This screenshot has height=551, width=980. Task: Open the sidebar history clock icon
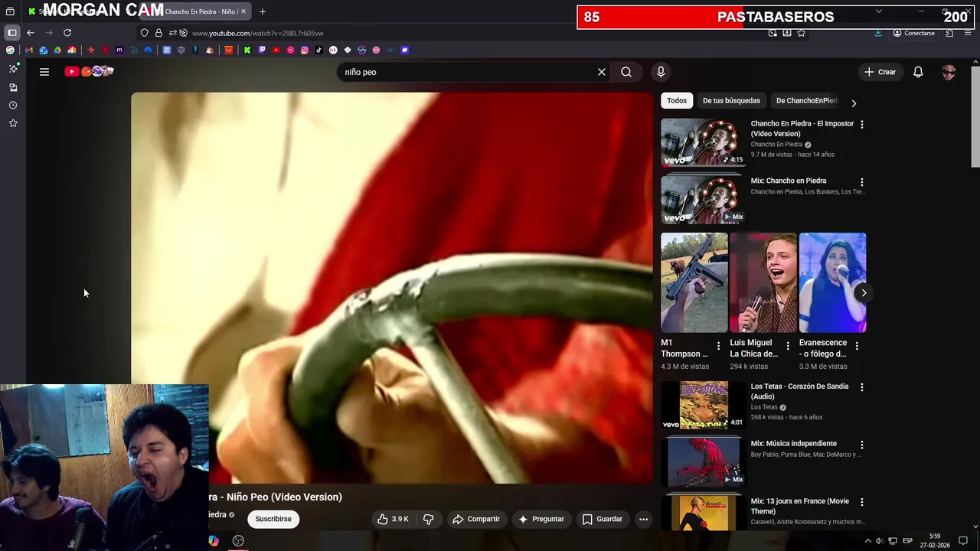point(13,105)
